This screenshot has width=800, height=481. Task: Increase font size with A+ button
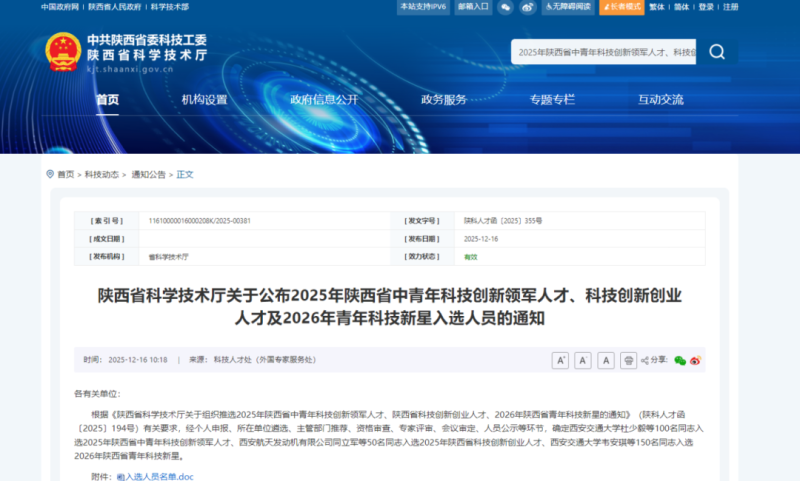point(560,360)
